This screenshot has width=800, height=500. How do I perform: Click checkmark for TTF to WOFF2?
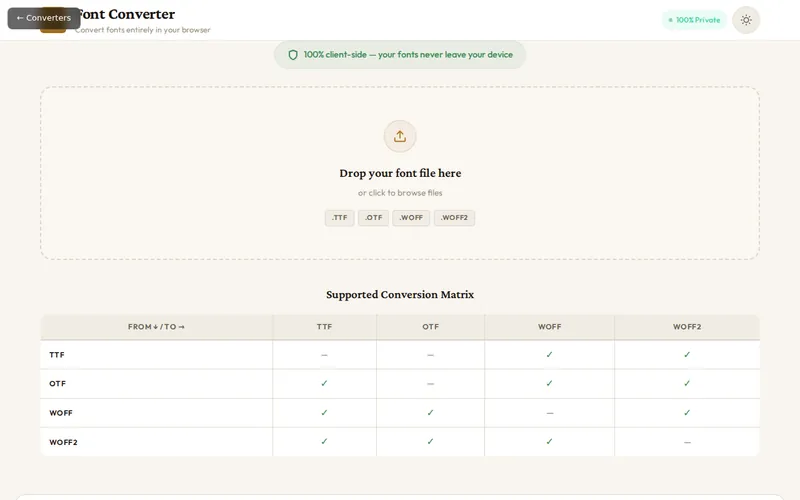click(x=687, y=354)
